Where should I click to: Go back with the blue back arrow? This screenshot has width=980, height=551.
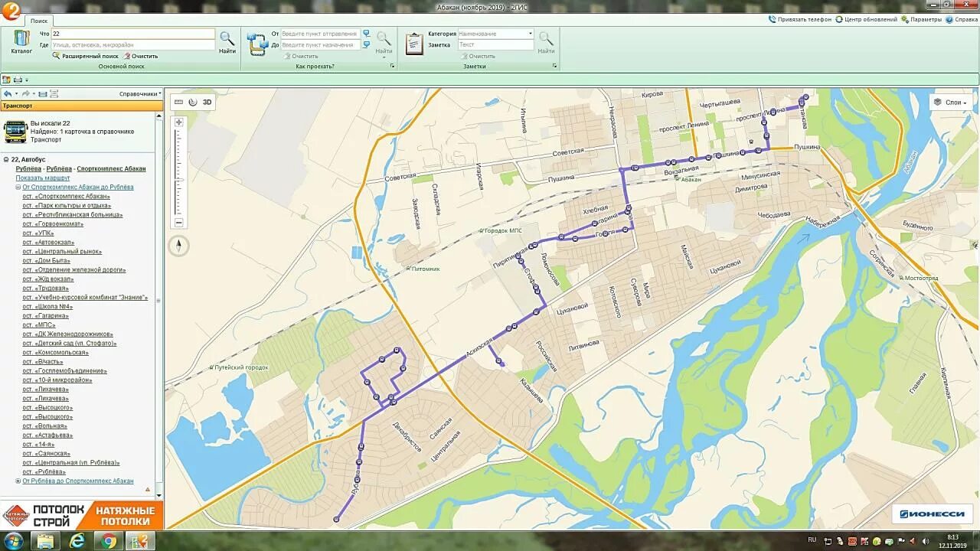[x=7, y=94]
